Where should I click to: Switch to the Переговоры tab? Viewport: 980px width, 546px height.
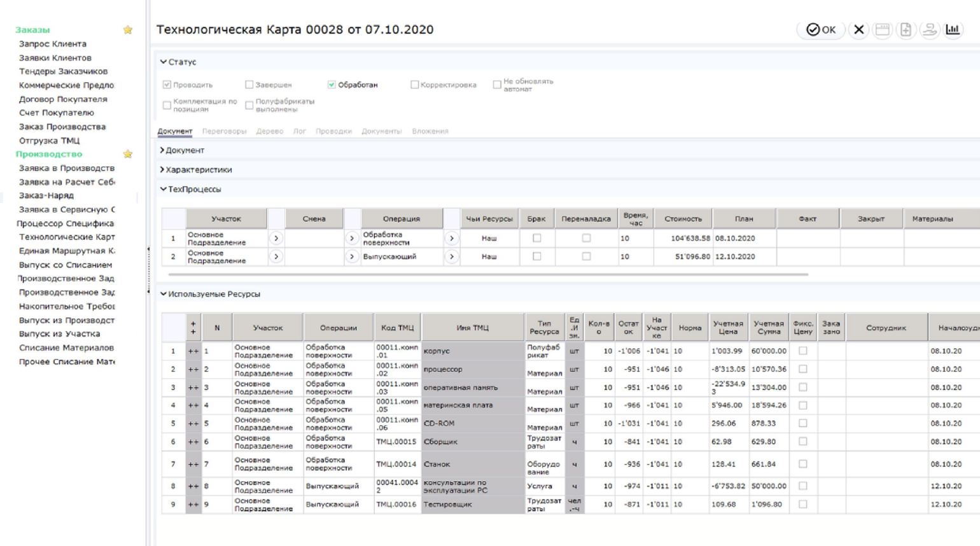(224, 131)
